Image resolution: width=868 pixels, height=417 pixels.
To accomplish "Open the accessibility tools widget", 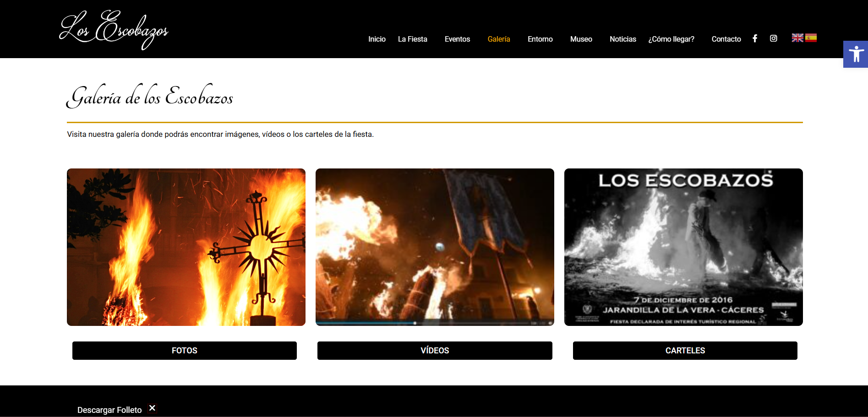I will click(x=855, y=54).
